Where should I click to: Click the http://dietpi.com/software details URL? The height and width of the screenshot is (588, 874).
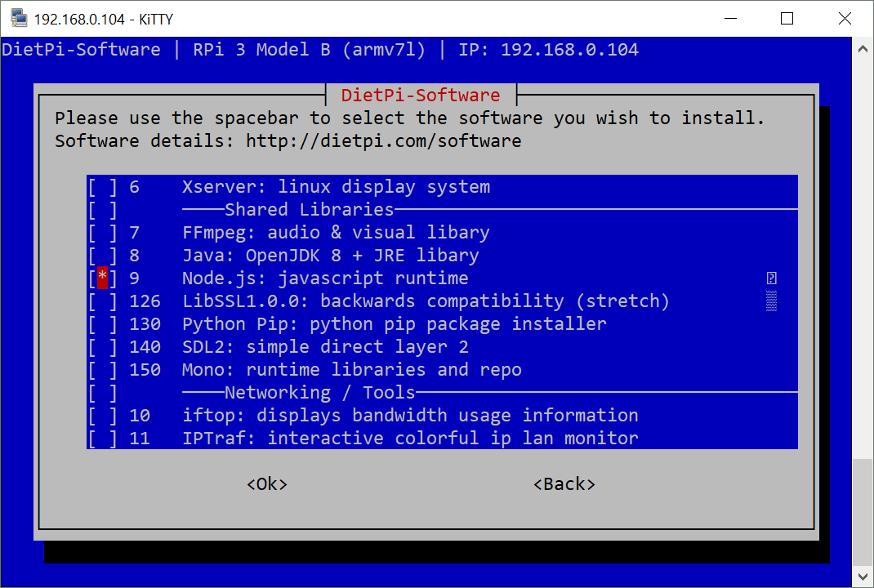click(x=383, y=141)
